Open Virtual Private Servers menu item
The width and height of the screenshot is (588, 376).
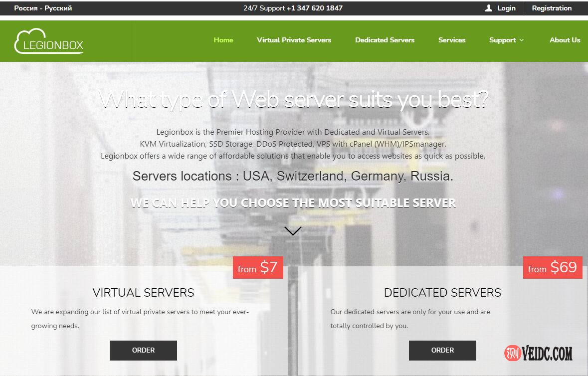294,40
